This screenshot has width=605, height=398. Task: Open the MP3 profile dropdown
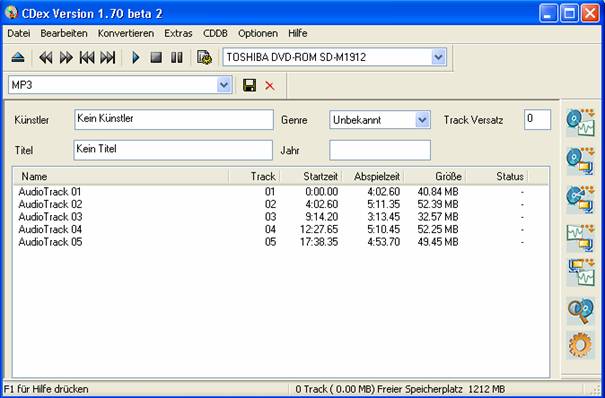point(224,85)
